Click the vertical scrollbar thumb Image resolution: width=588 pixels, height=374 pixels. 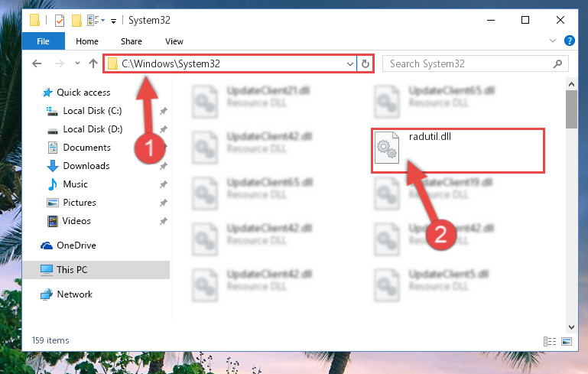coord(571,109)
